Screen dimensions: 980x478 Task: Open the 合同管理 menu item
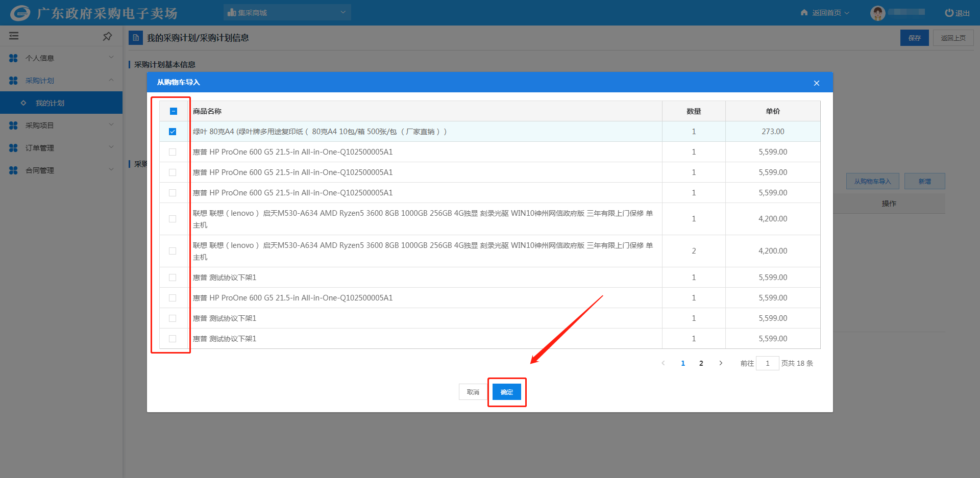click(61, 170)
